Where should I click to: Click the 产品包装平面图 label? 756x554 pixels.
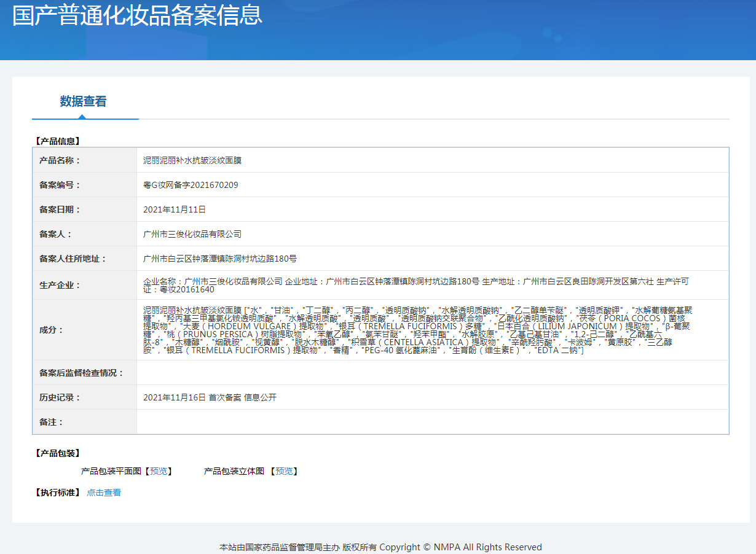[111, 471]
